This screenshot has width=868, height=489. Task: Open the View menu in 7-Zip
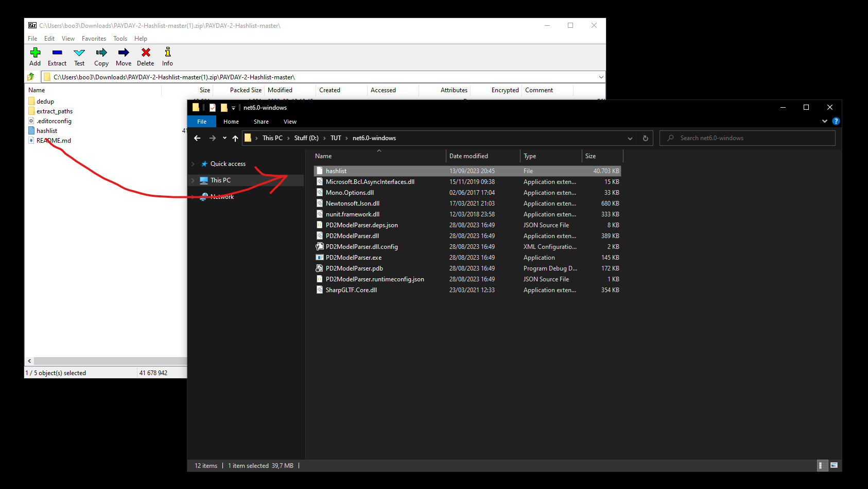(68, 39)
